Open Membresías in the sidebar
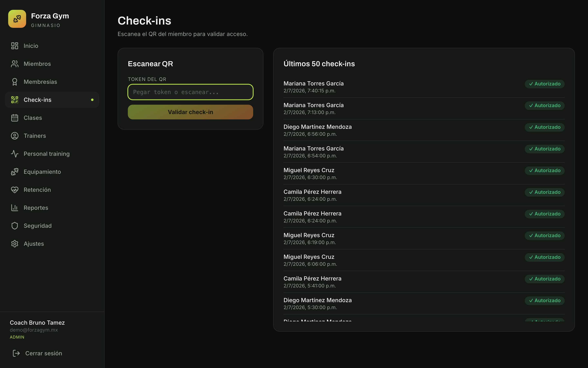The image size is (588, 368). [x=52, y=82]
